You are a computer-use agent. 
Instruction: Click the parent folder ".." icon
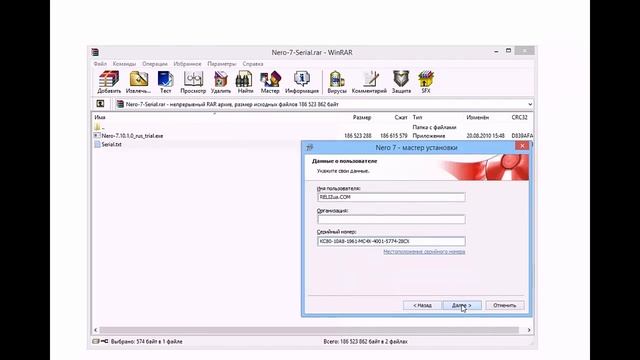(x=97, y=127)
